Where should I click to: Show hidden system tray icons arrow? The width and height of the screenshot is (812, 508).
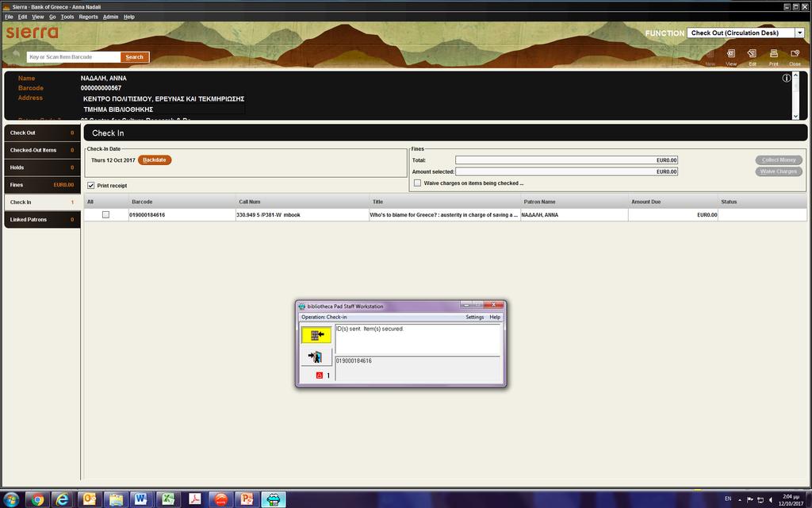coord(740,500)
